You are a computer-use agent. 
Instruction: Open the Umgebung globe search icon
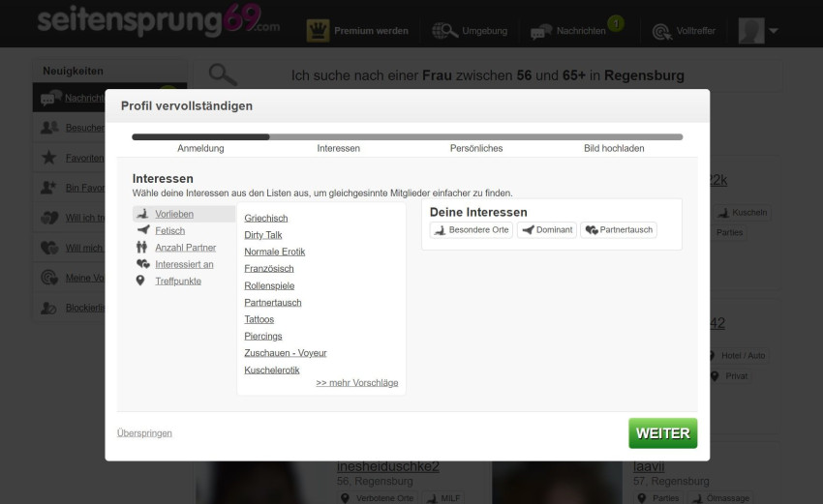(x=444, y=31)
